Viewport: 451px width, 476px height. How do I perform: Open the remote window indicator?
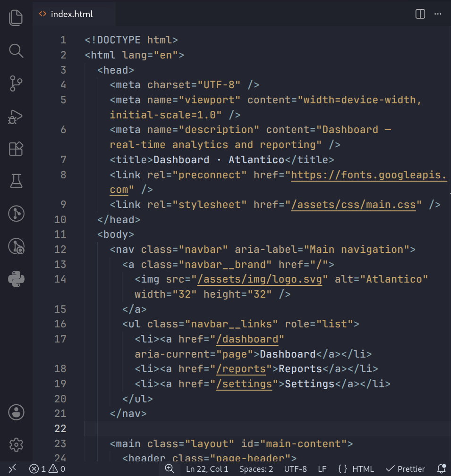pyautogui.click(x=12, y=469)
